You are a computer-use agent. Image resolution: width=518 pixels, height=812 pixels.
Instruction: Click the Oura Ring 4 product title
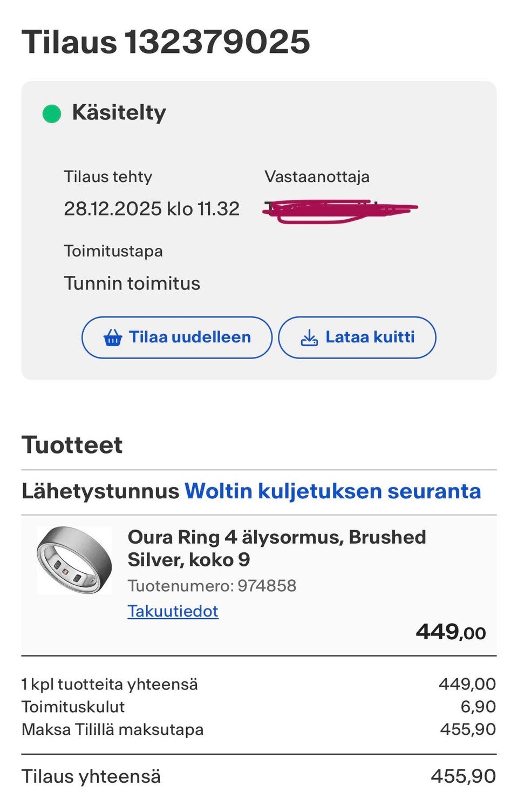[x=277, y=548]
